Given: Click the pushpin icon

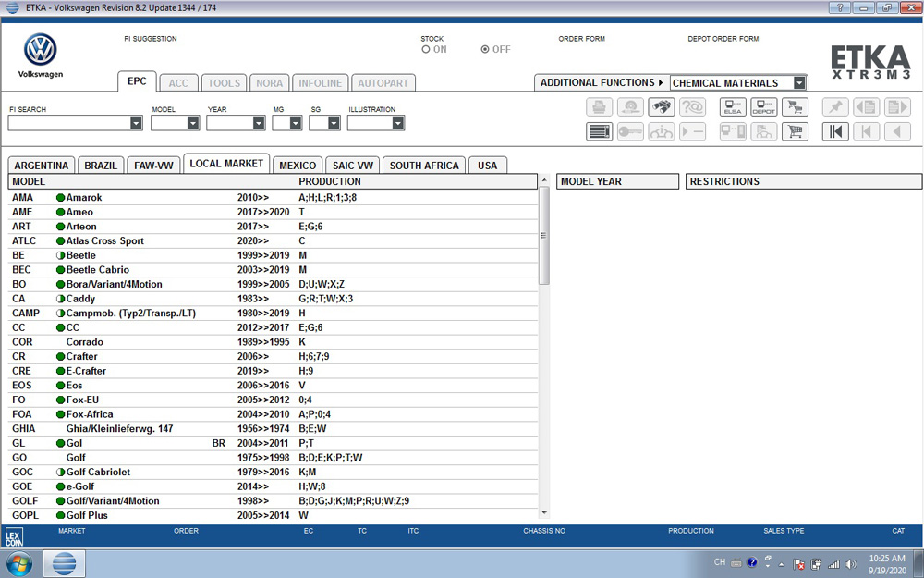Looking at the screenshot, I should [835, 107].
